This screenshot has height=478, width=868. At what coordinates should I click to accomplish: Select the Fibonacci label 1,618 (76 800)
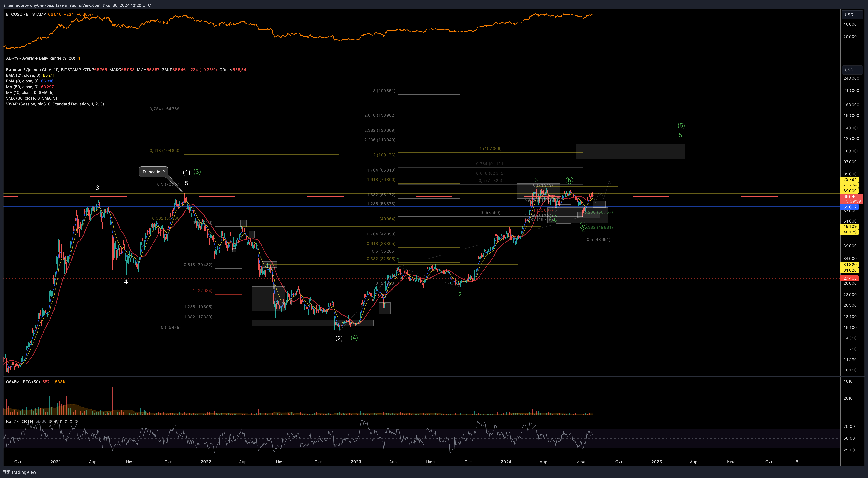pos(381,180)
